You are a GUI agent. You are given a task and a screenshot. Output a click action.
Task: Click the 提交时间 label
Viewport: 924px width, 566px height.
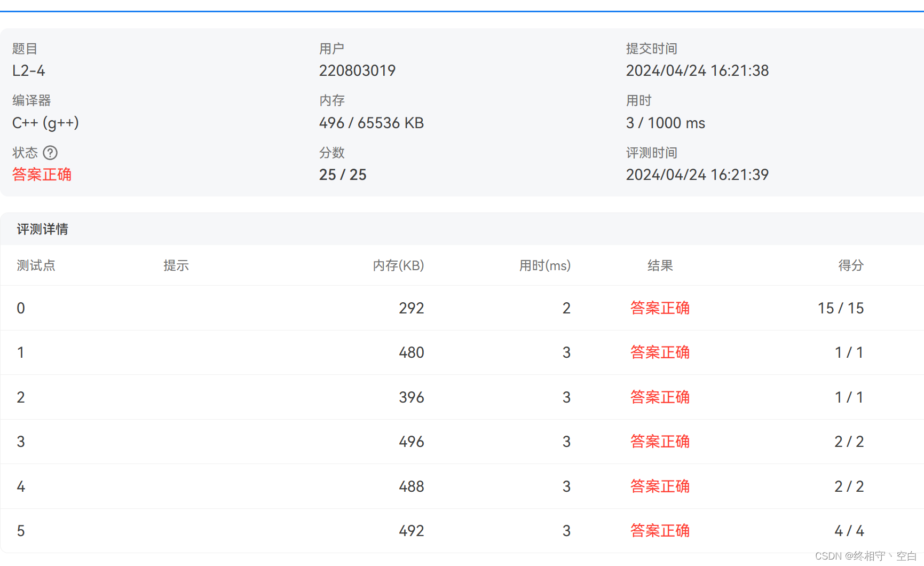tap(652, 49)
